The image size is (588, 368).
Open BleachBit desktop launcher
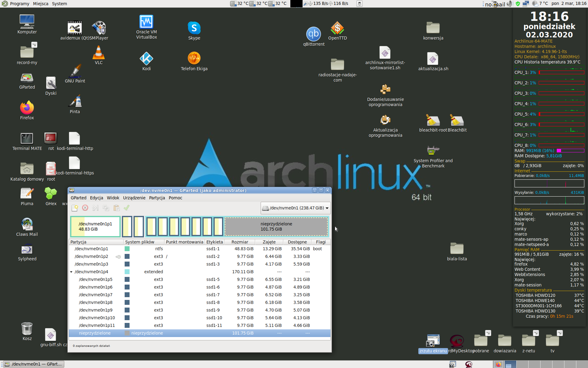[457, 121]
